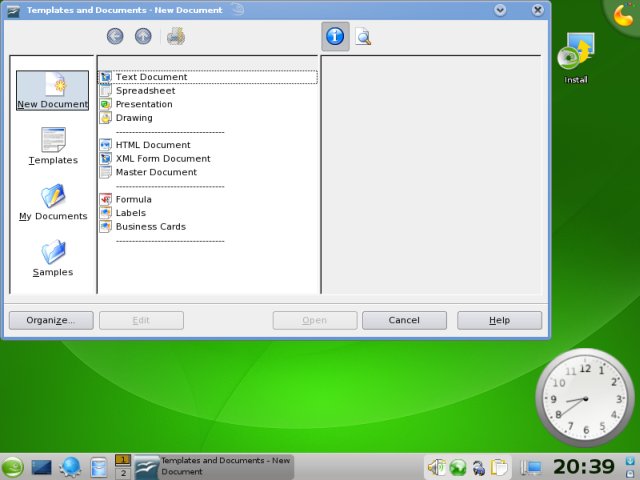Select the Drawing entry
This screenshot has width=640, height=480.
(134, 118)
